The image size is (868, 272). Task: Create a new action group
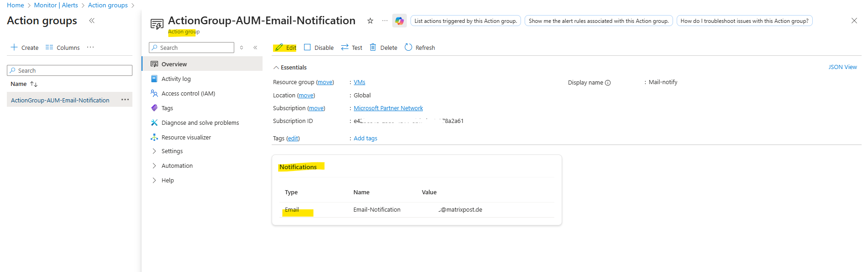25,48
